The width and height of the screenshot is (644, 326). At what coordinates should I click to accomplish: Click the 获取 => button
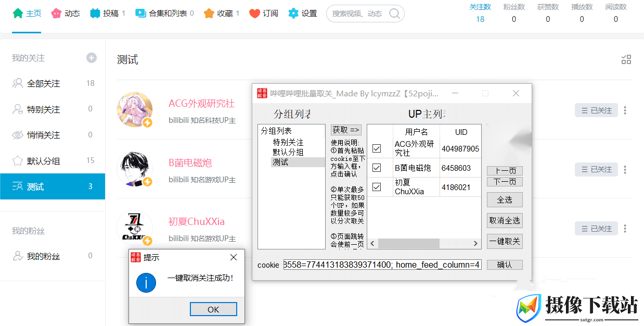coord(346,130)
